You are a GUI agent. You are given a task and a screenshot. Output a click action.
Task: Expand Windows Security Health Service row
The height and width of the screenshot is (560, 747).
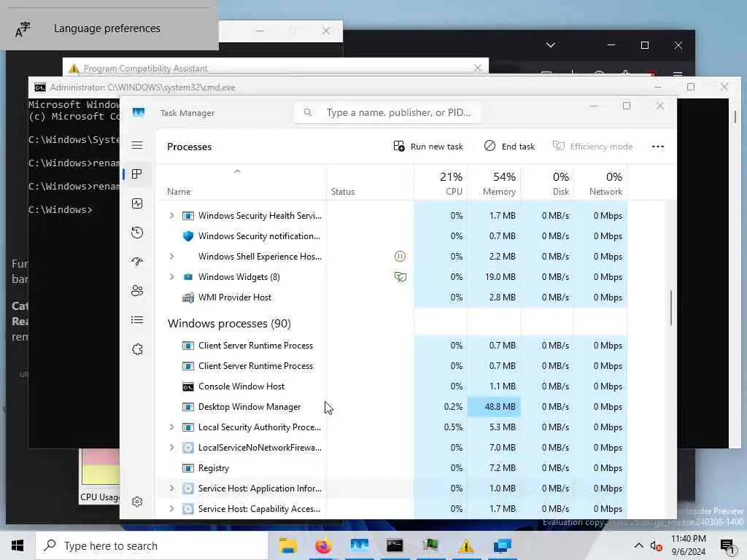(171, 216)
